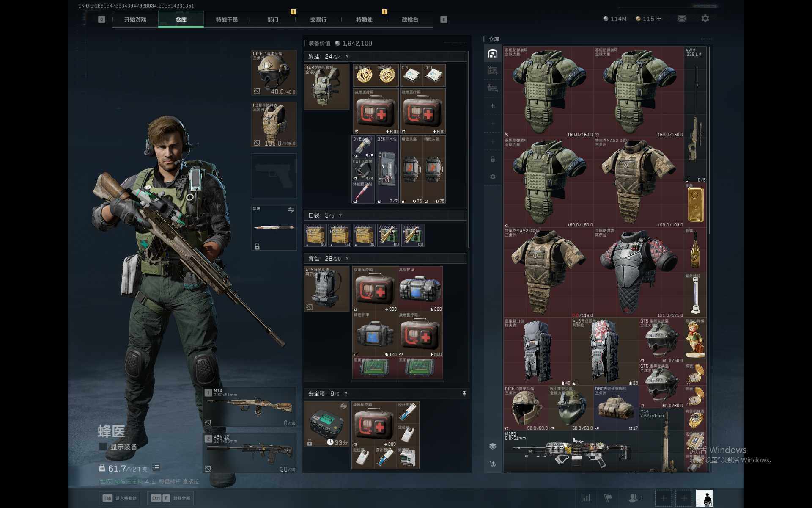The width and height of the screenshot is (812, 508).
Task: Open the player avatar in bottom bar
Action: point(704,498)
